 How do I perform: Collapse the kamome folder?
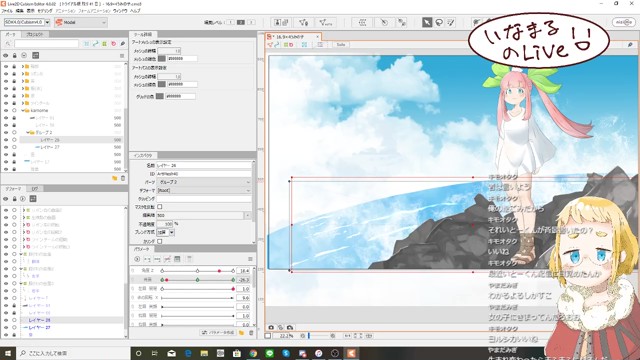click(x=23, y=111)
